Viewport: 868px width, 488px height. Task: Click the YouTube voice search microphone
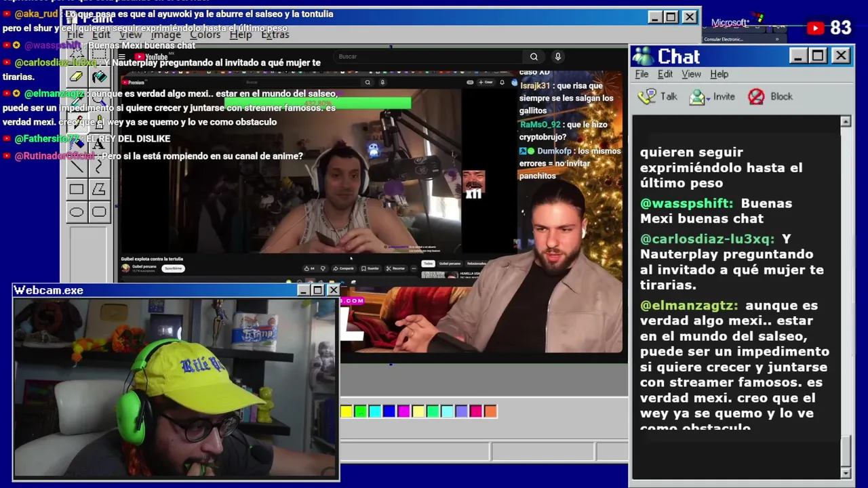click(557, 57)
